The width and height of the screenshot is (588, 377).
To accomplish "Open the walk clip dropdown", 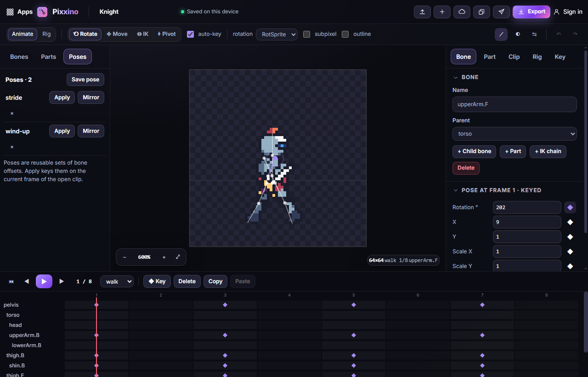I will point(117,282).
